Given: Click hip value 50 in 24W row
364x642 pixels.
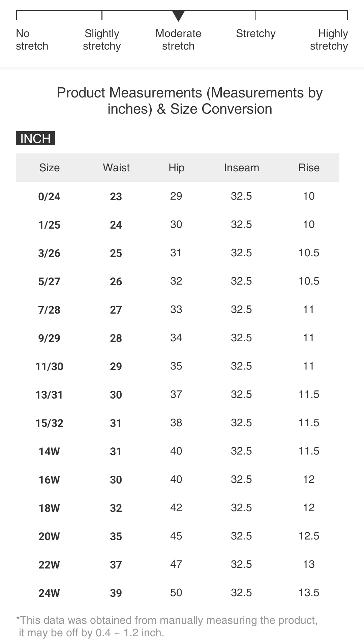Looking at the screenshot, I should [176, 592].
